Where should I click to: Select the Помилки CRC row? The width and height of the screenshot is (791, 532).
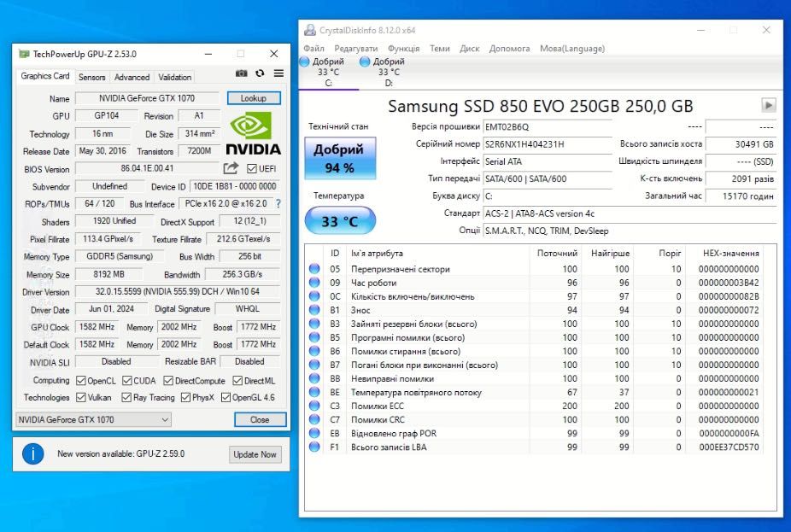coord(534,419)
